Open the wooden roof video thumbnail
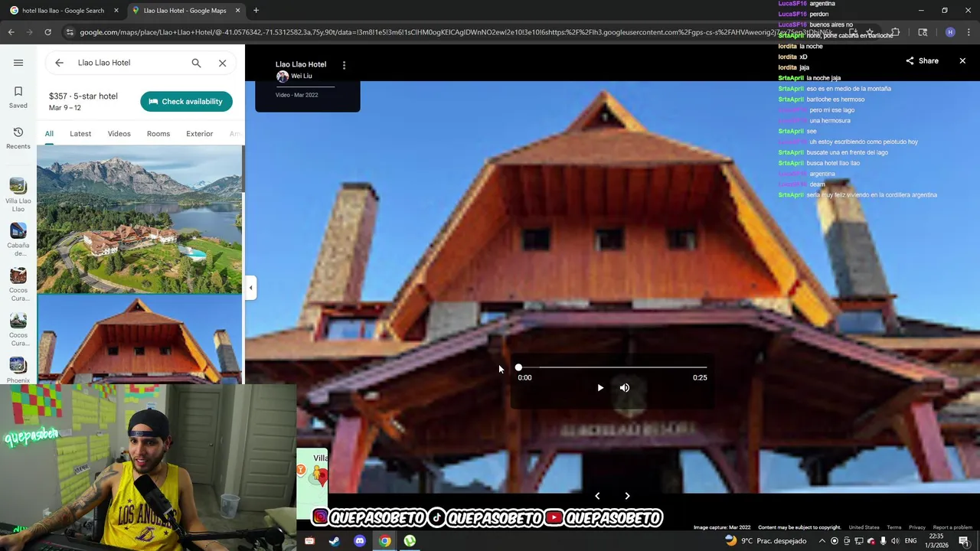Screen dimensions: 980x551 tap(139, 340)
